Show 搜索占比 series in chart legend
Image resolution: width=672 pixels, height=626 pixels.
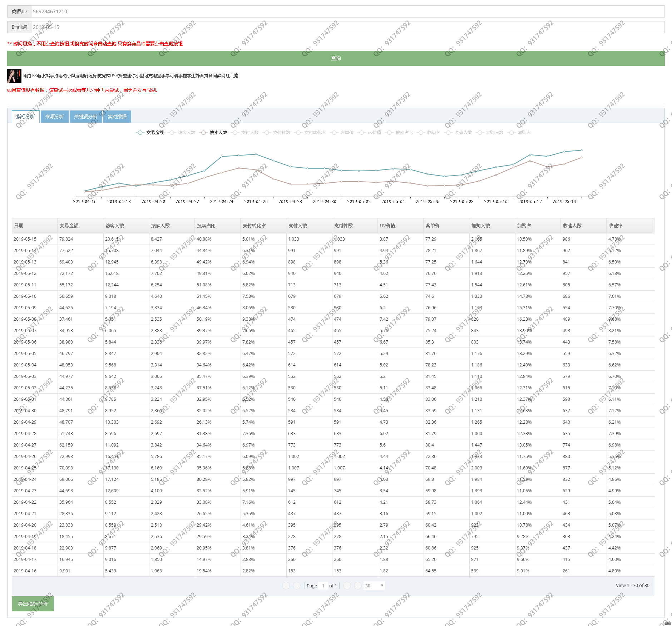[399, 133]
